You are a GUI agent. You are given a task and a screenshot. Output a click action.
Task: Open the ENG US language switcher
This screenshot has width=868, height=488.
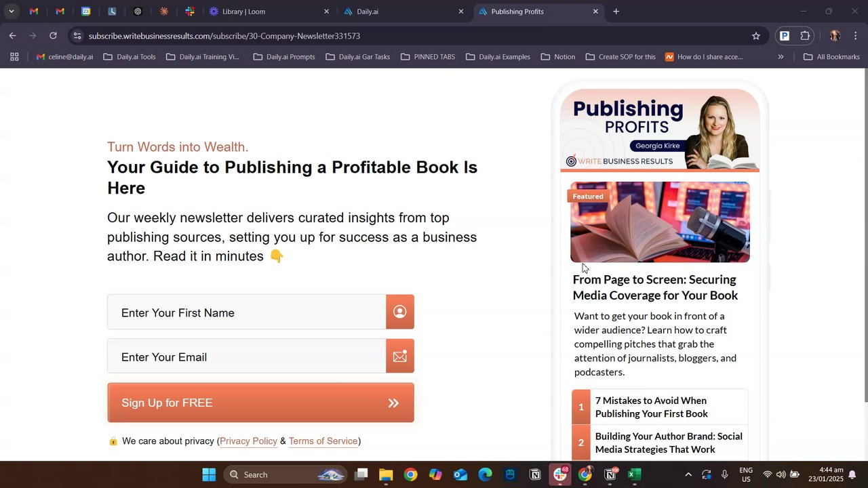click(745, 474)
